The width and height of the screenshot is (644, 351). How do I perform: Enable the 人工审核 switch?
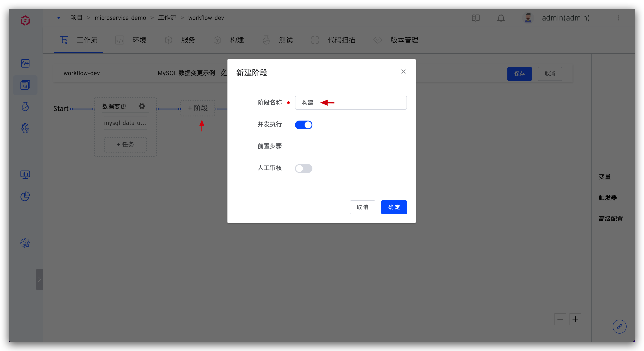303,168
